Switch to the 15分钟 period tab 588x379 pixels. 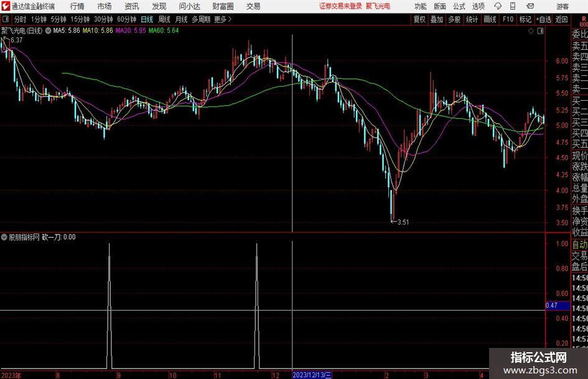(x=80, y=19)
